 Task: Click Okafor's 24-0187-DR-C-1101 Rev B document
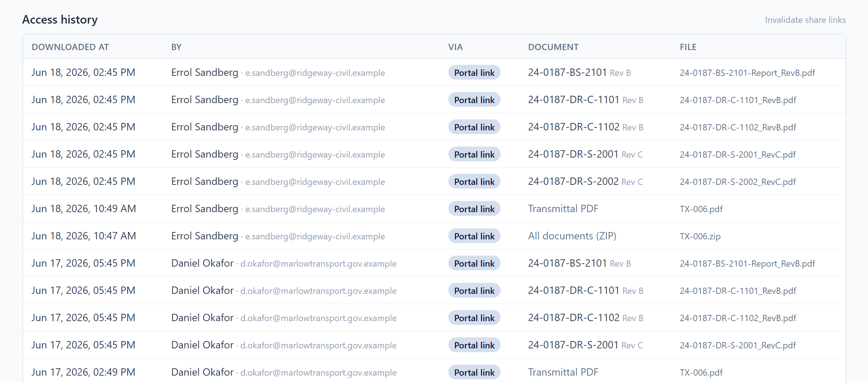[x=586, y=291]
